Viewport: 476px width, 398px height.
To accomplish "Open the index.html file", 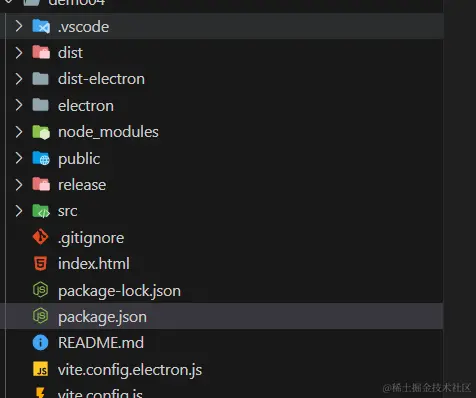I will [x=222, y=264].
